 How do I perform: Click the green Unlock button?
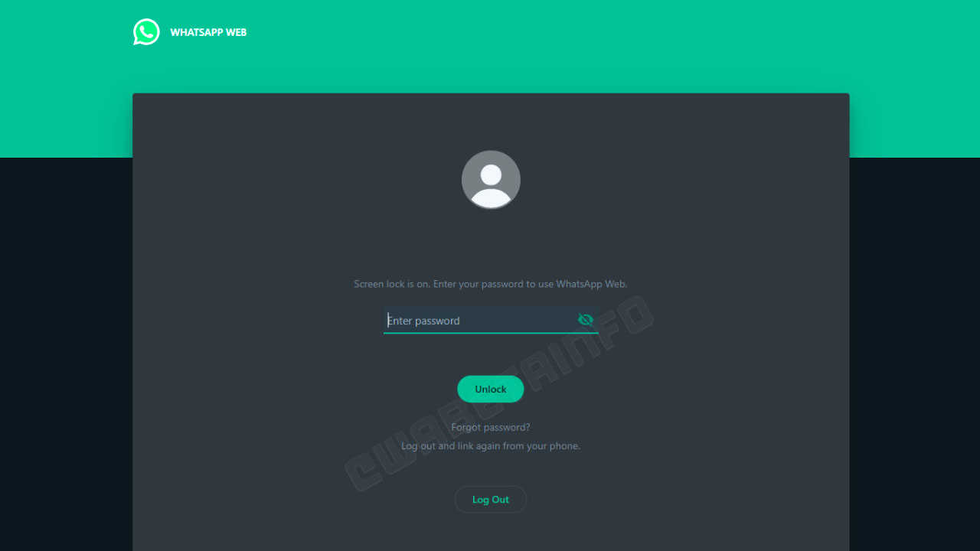(491, 389)
